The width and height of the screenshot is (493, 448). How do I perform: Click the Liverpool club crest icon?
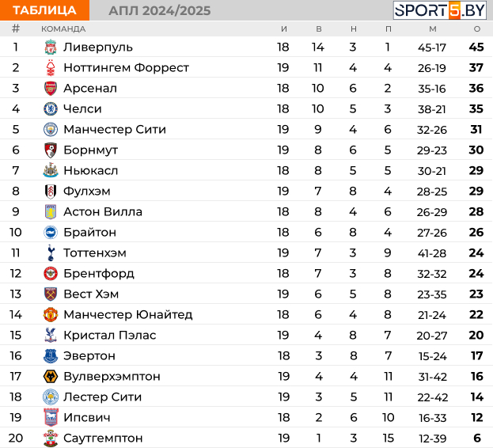51,47
